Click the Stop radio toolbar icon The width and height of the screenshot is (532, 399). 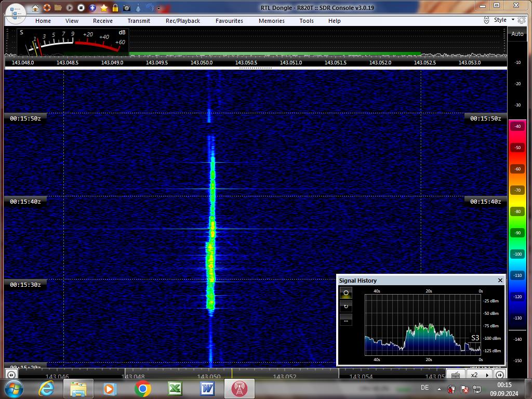click(81, 7)
